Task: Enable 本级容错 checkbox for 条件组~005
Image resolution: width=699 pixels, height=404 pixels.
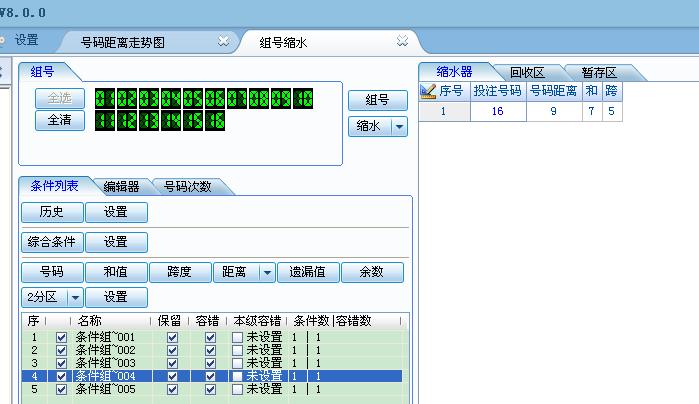Action: (x=237, y=389)
